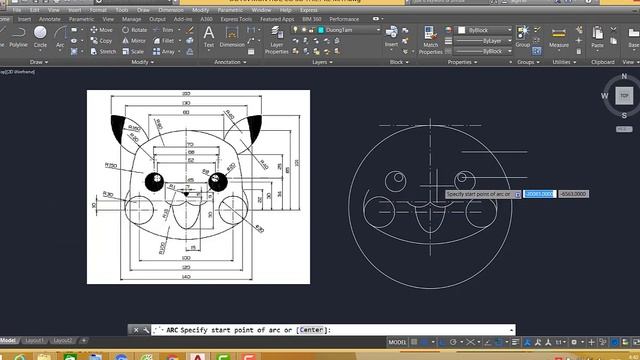Expand the Utilities panel
The image size is (640, 360).
pos(564,62)
